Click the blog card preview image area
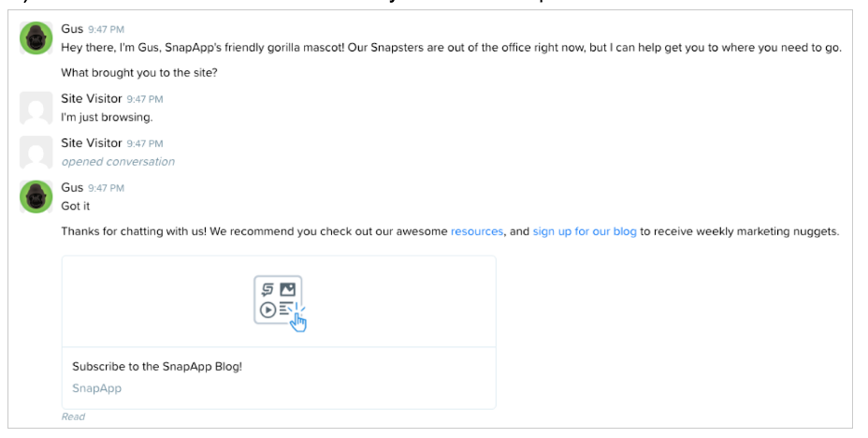868x438 pixels. click(279, 301)
